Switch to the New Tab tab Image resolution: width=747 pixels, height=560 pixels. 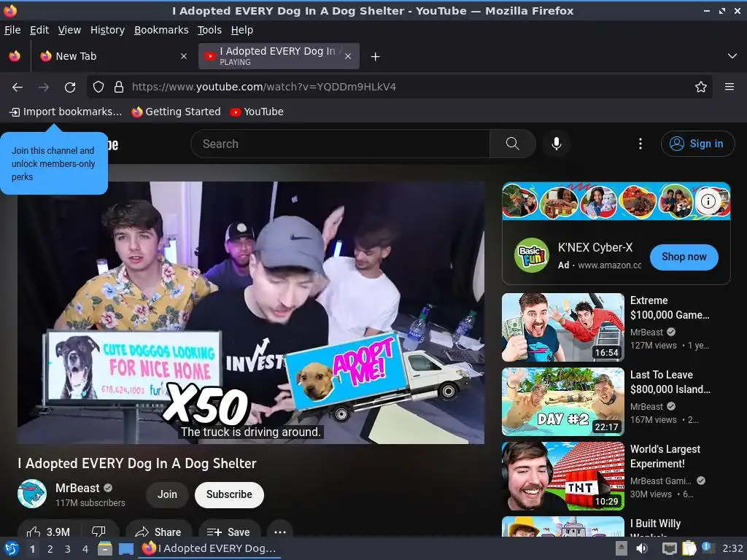[x=113, y=56]
